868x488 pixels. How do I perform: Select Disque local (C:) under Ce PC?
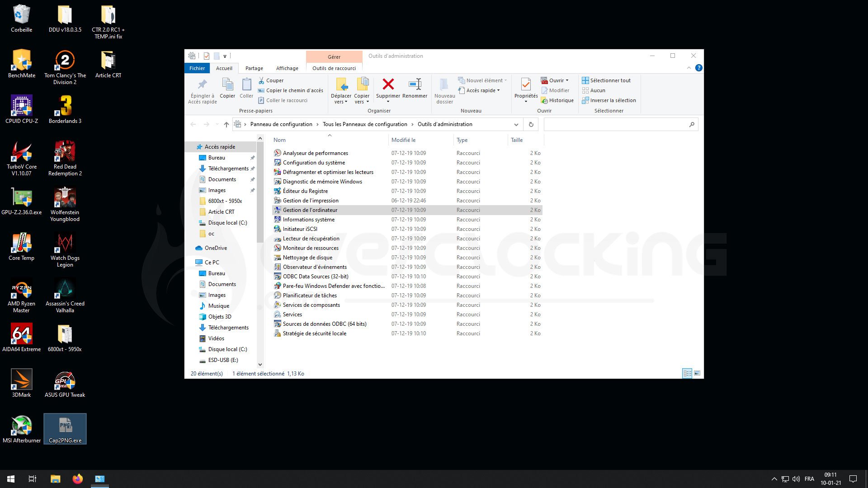click(227, 349)
